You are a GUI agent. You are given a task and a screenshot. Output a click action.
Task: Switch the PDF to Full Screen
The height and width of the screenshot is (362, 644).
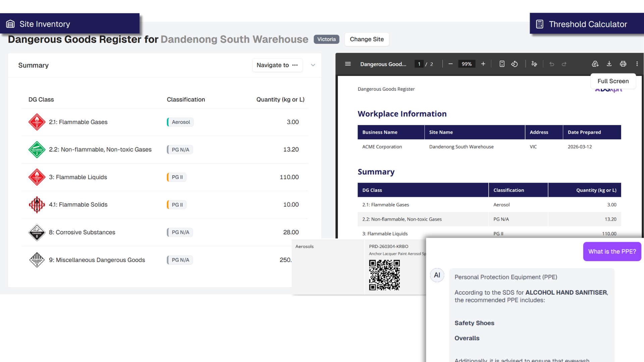[613, 81]
